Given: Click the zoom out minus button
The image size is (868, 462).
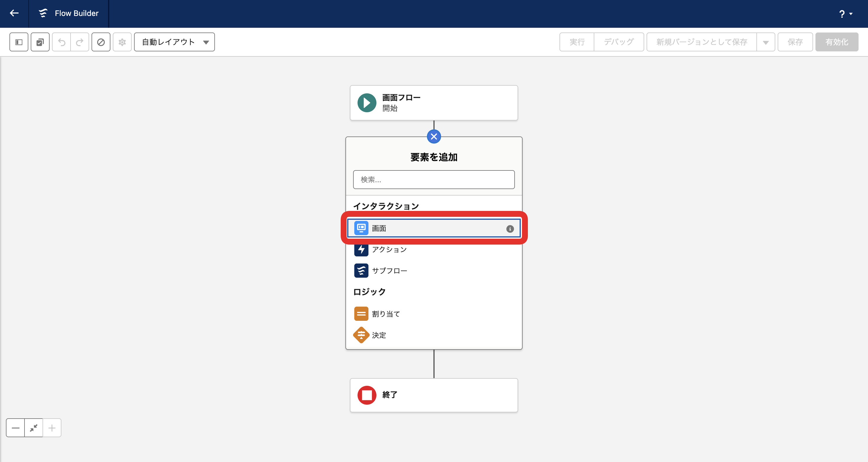Looking at the screenshot, I should pyautogui.click(x=15, y=428).
